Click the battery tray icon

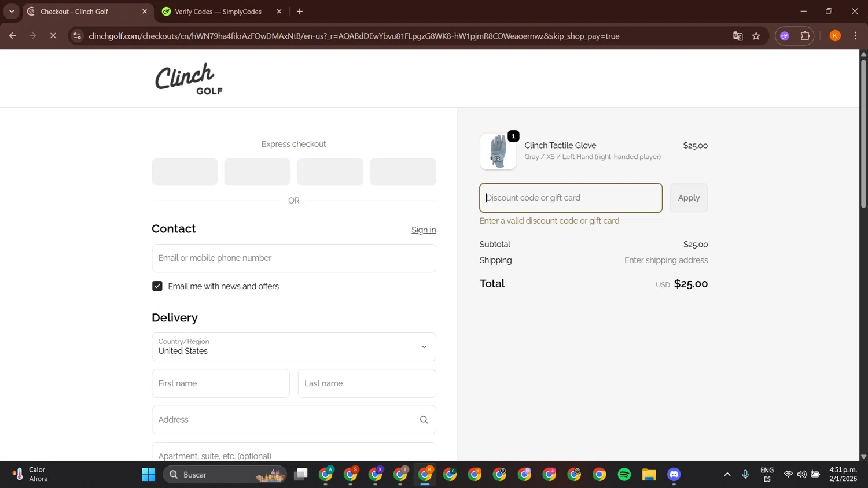pyautogui.click(x=815, y=475)
